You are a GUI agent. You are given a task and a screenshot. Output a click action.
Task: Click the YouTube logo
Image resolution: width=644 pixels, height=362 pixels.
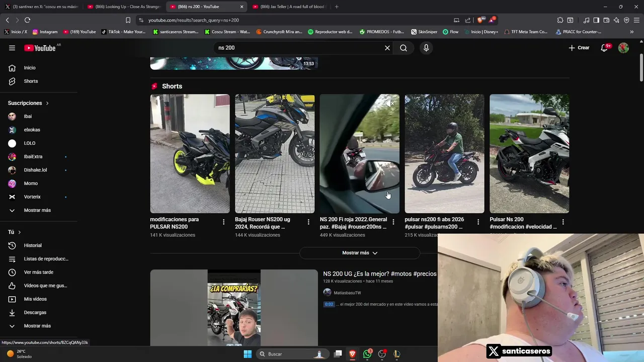pos(40,48)
